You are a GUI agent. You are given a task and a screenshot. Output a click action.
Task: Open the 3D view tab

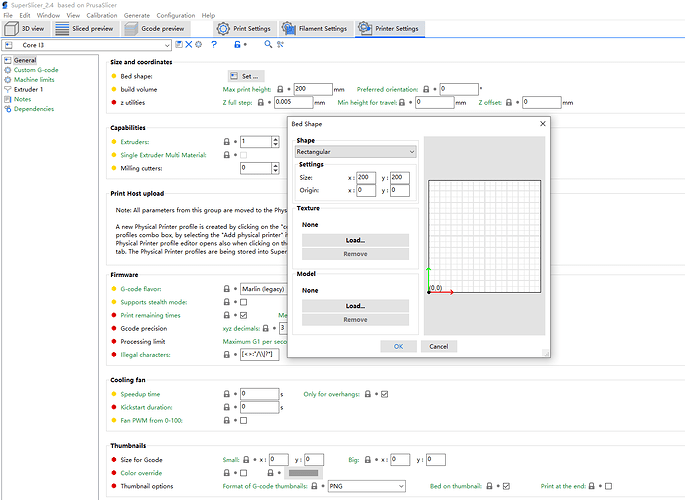[25, 29]
